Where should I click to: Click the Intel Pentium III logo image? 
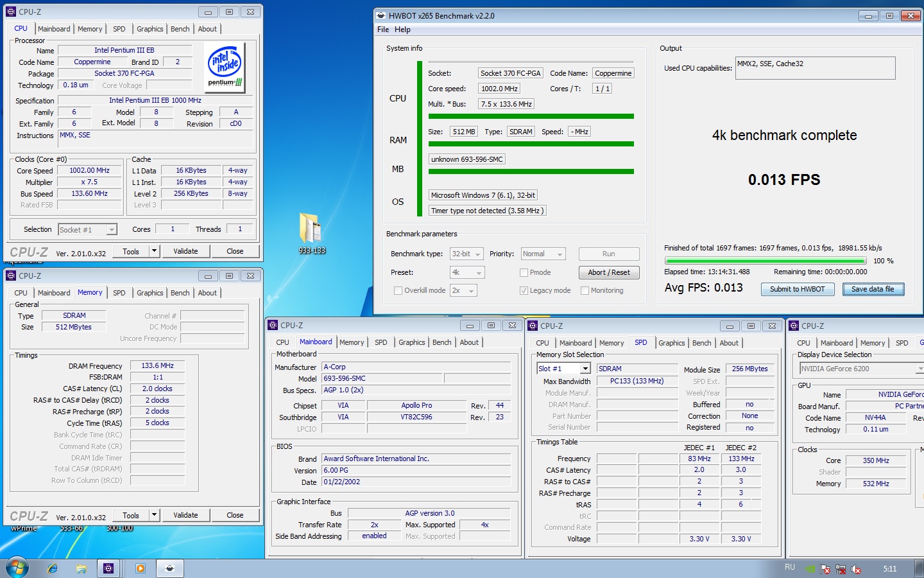[x=225, y=67]
